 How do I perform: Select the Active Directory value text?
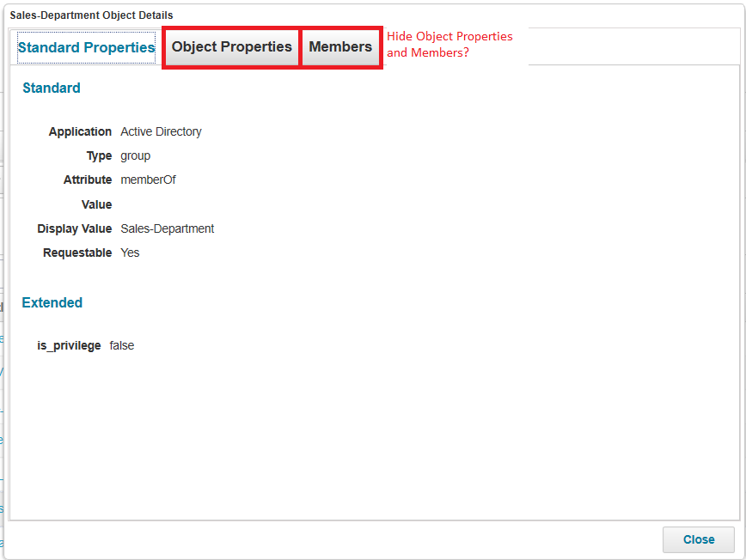161,131
